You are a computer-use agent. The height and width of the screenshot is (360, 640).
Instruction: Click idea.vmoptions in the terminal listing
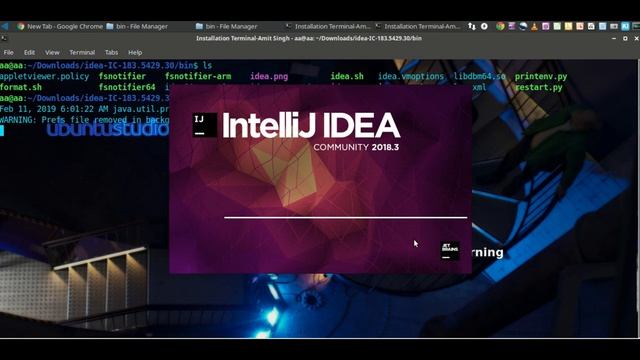(411, 76)
